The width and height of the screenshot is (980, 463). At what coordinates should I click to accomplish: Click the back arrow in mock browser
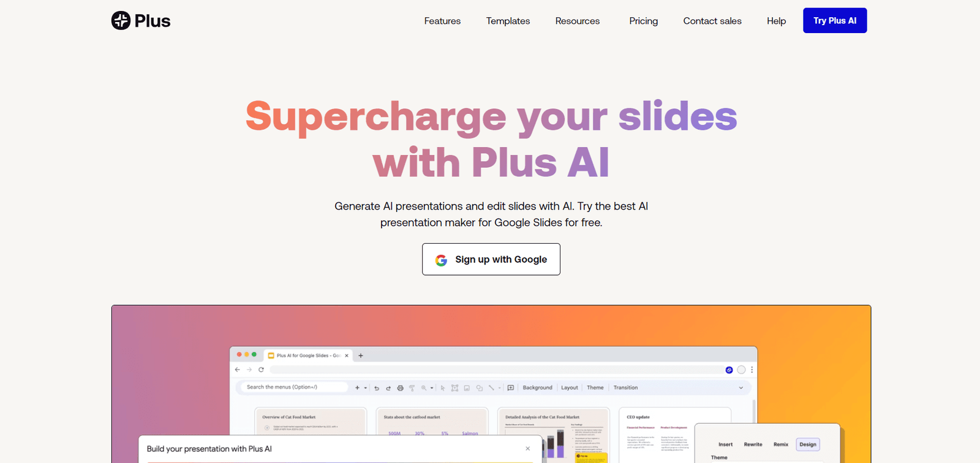coord(238,370)
